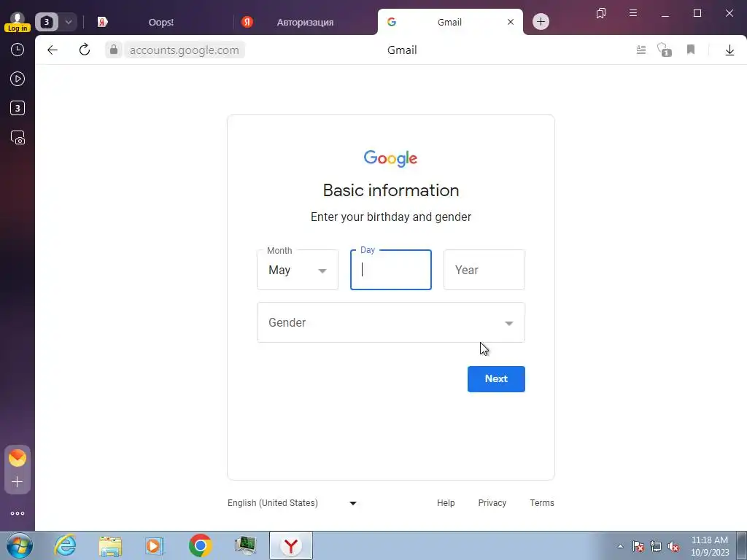Click the padlock site security icon

113,50
